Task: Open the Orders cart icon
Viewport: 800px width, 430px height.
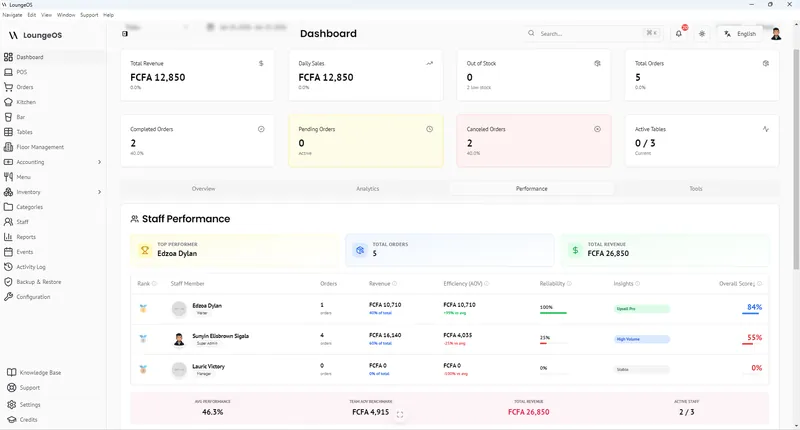Action: click(x=8, y=87)
